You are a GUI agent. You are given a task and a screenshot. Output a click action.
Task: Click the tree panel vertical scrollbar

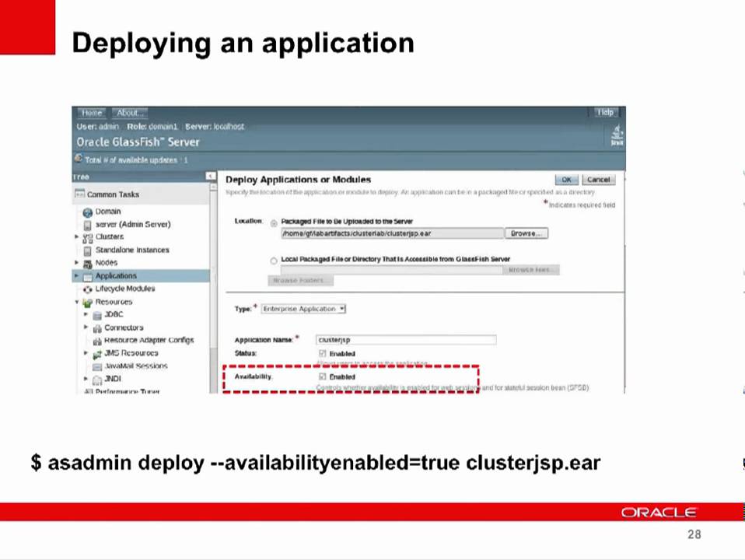(x=213, y=288)
